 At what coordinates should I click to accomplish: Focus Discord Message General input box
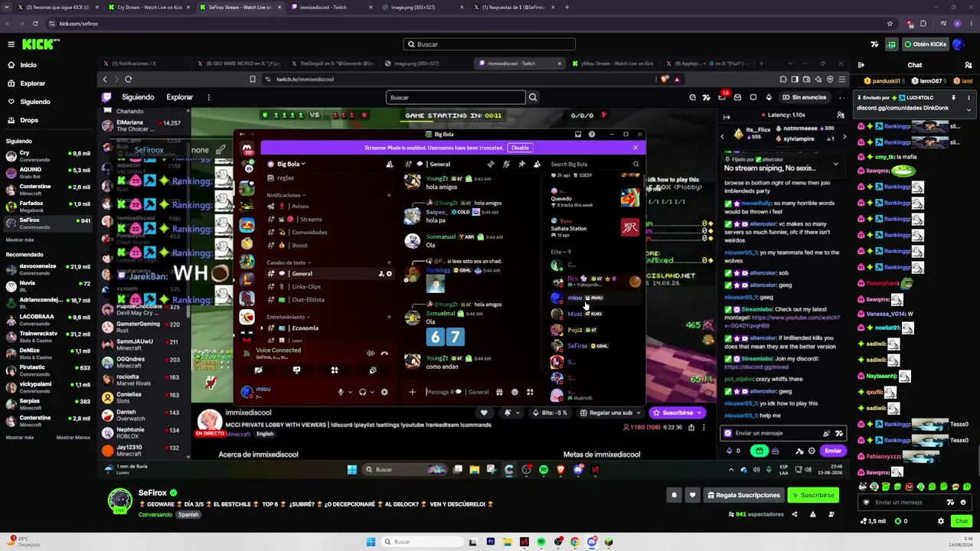click(x=457, y=393)
